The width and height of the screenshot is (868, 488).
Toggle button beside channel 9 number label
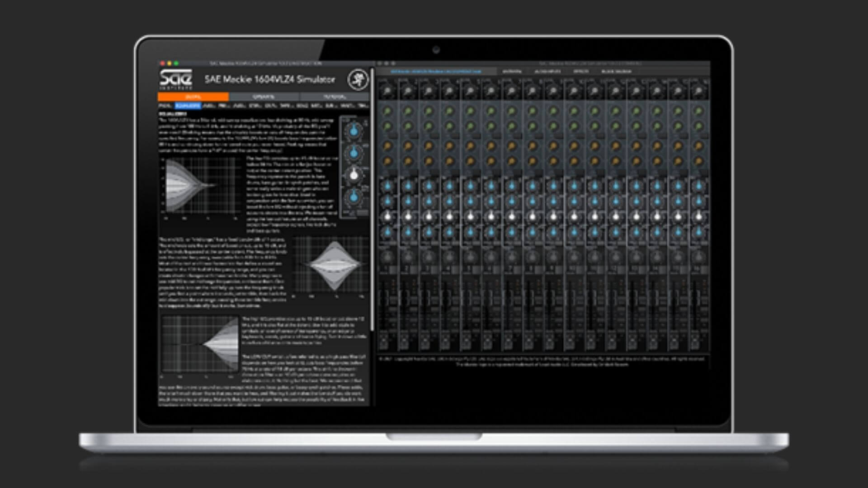point(559,269)
